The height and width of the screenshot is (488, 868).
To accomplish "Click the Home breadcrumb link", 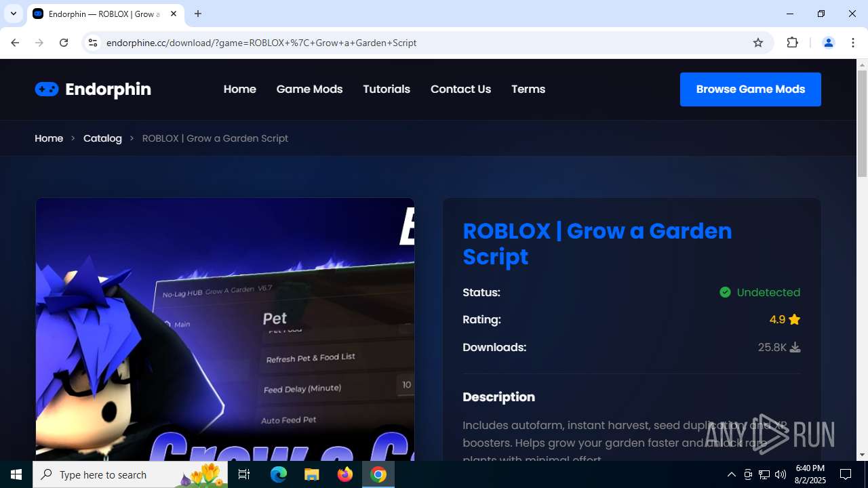I will tap(49, 138).
